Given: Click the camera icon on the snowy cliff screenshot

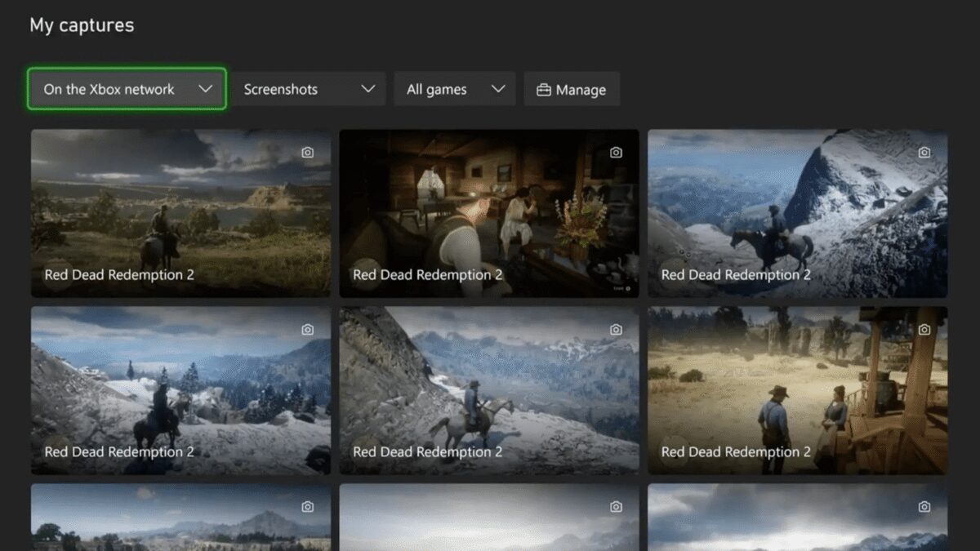Looking at the screenshot, I should tap(924, 152).
